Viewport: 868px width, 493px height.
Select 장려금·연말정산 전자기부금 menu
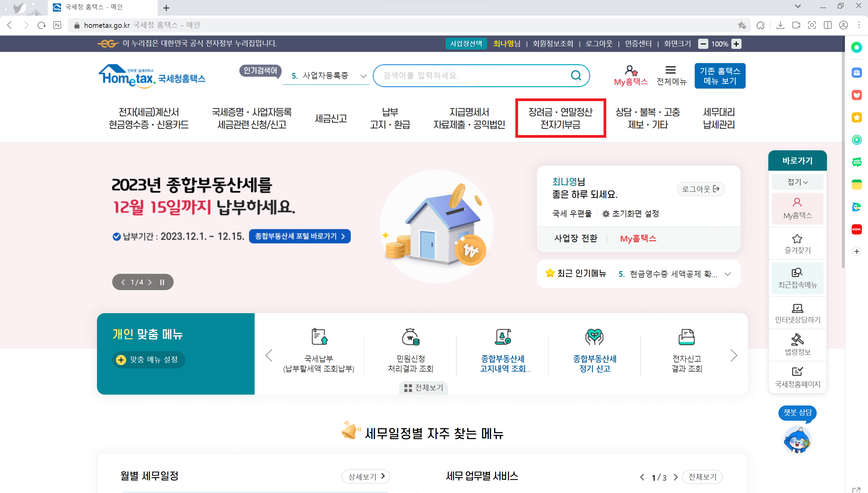pyautogui.click(x=560, y=118)
